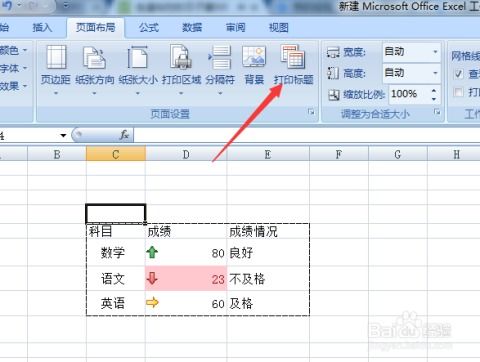The height and width of the screenshot is (362, 480).
Task: Click the 不及格 cell
Action: [268, 278]
